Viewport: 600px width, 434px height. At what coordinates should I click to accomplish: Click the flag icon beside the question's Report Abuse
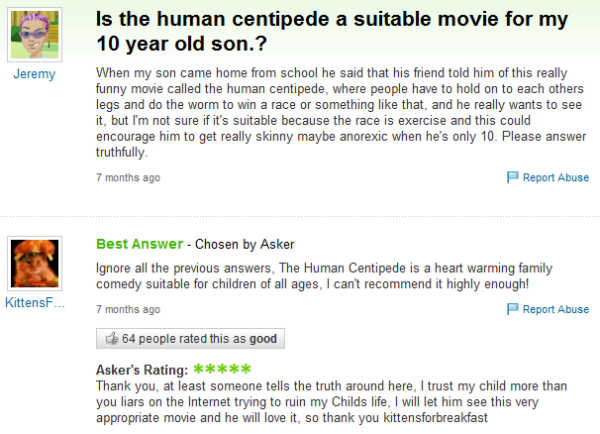514,177
